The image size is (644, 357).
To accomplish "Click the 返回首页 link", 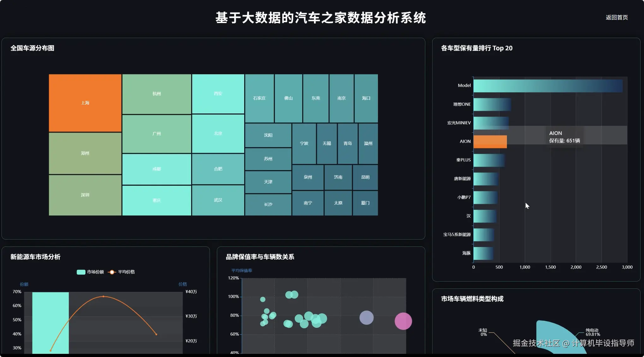I will 617,17.
